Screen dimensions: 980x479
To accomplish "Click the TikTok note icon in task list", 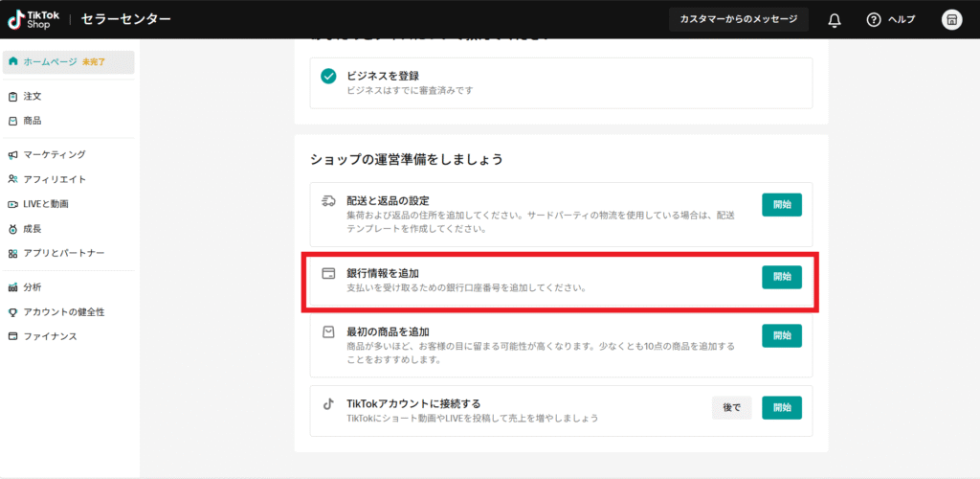I will pyautogui.click(x=328, y=404).
